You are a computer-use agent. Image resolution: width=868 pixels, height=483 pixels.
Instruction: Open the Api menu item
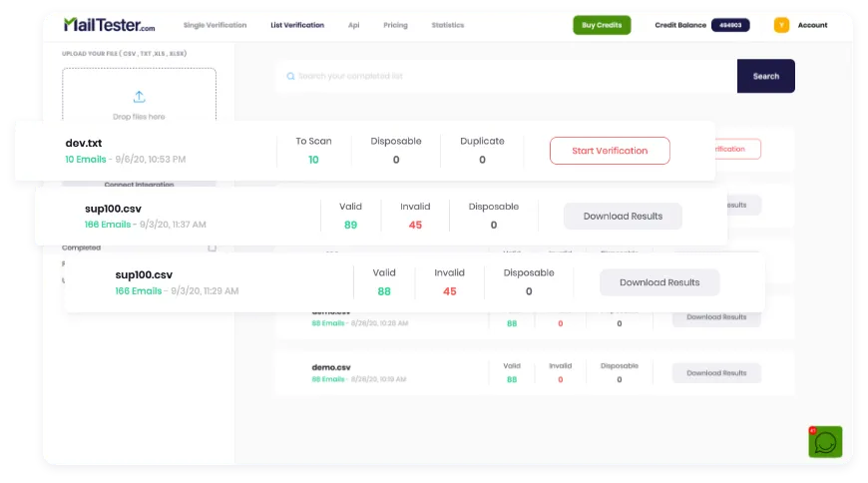point(354,25)
